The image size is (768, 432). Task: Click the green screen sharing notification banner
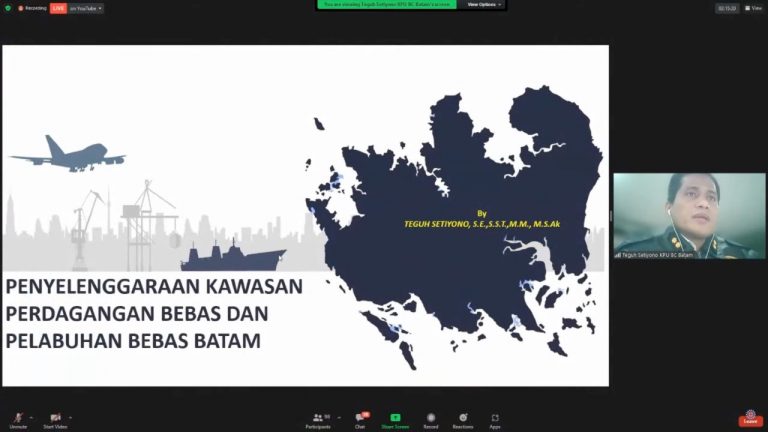point(387,4)
